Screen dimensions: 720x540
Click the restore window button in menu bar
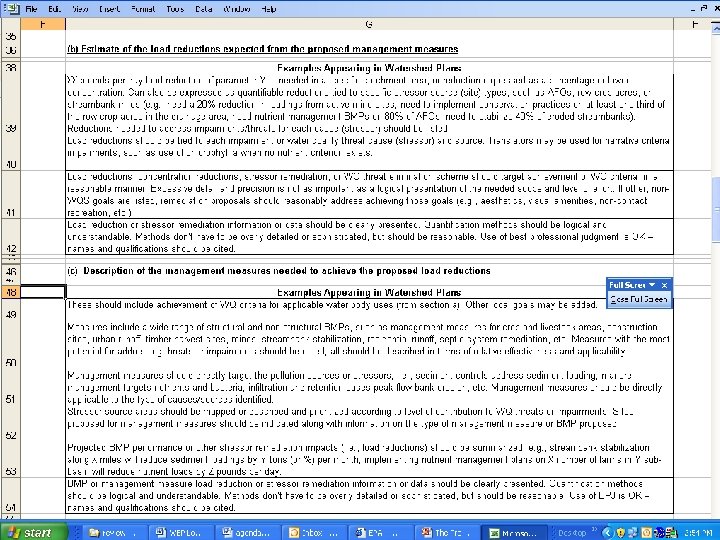pos(703,8)
